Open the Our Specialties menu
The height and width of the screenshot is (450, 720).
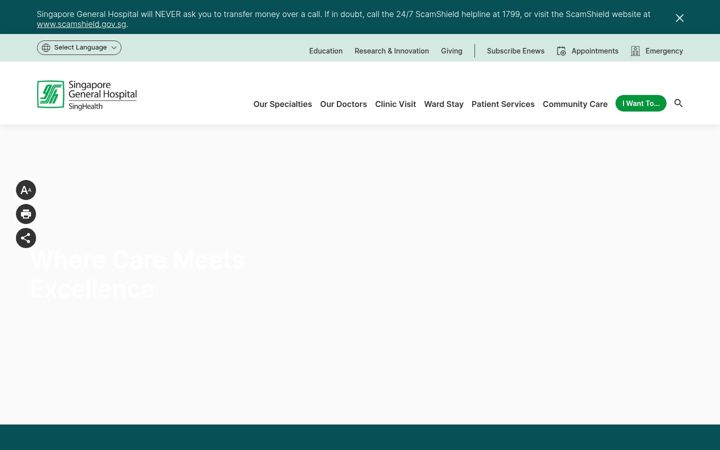click(282, 104)
